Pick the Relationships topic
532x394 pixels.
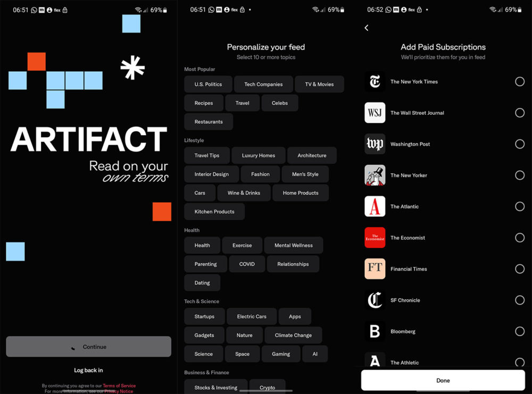[x=293, y=264]
